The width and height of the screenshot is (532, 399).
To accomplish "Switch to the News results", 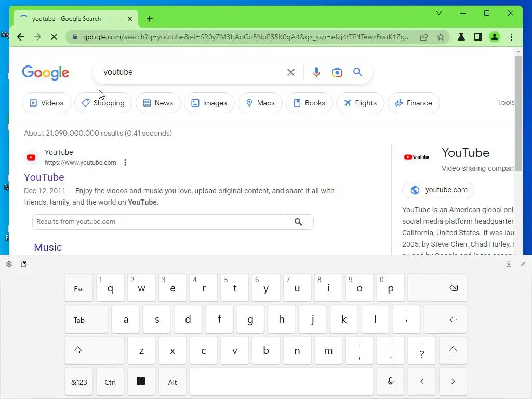I will tap(158, 103).
